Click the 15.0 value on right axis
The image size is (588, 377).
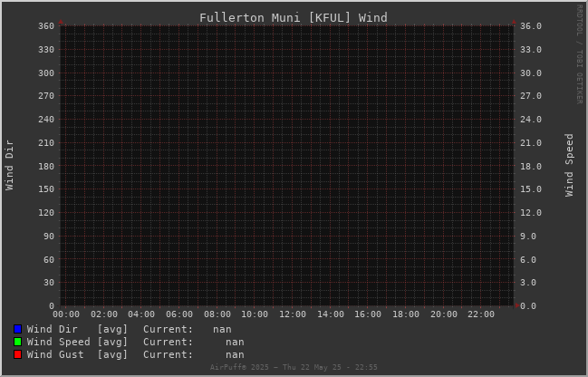531,189
